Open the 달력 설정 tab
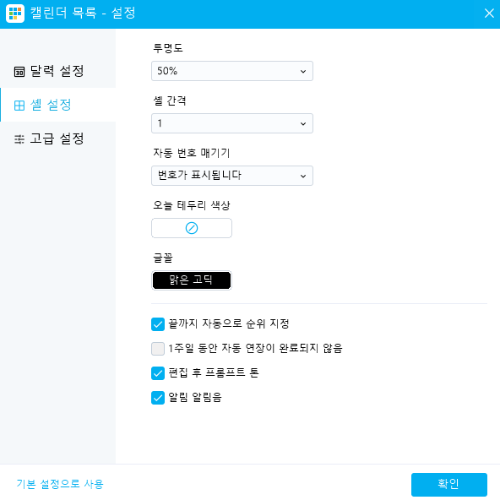The width and height of the screenshot is (500, 502). click(x=58, y=71)
